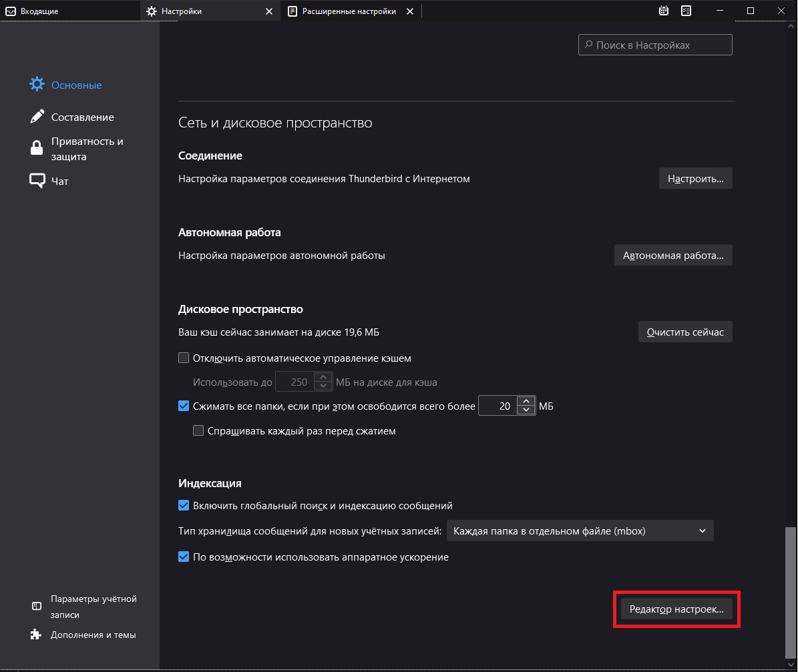Image resolution: width=798 pixels, height=672 pixels.
Task: Click the Параметры учётной записи icon
Action: click(37, 606)
